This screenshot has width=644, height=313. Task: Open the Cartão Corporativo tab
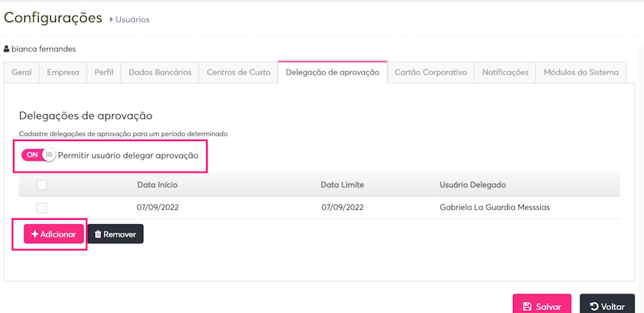(431, 72)
